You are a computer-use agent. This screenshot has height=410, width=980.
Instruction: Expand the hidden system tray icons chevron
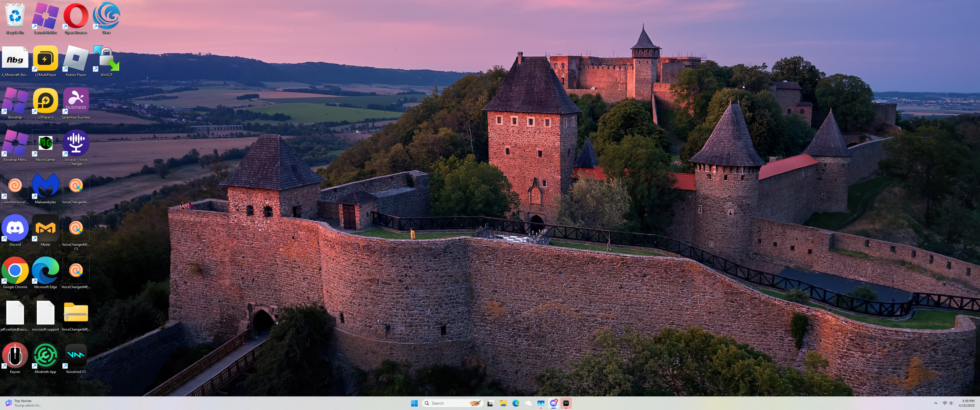(x=936, y=403)
